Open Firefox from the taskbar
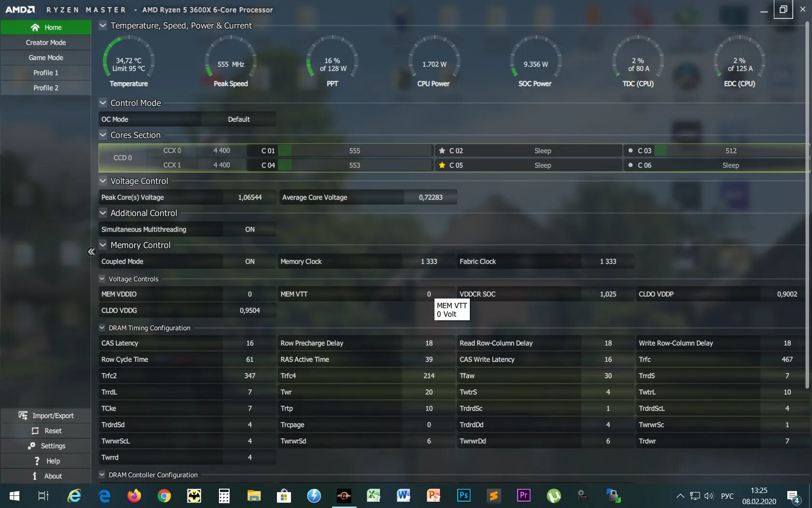Image resolution: width=812 pixels, height=508 pixels. (x=134, y=496)
